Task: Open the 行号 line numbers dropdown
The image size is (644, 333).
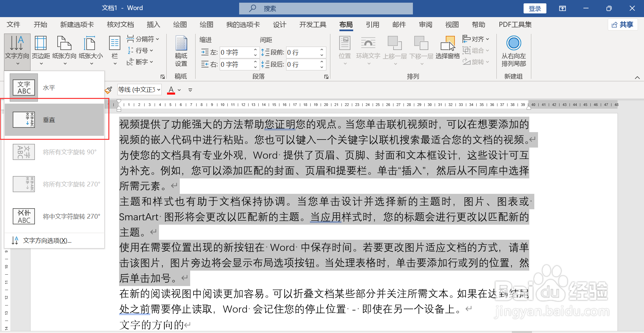Action: (x=140, y=51)
